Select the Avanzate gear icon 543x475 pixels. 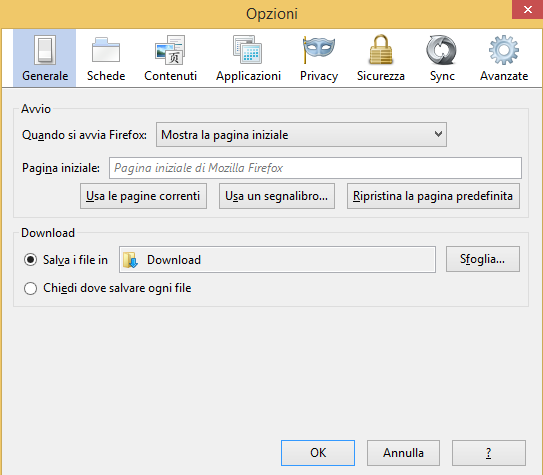pyautogui.click(x=504, y=50)
